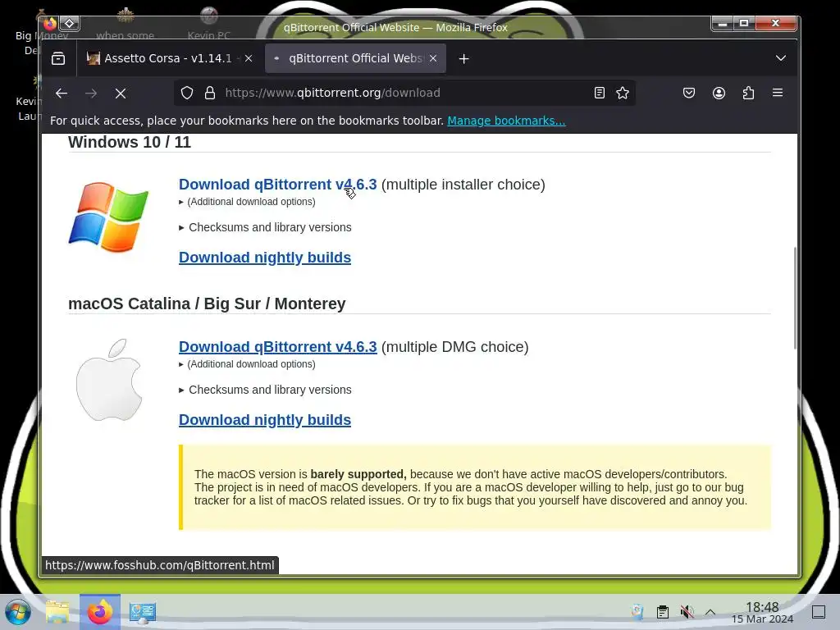Viewport: 840px width, 630px height.
Task: Click the Firefox icon on taskbar
Action: 99,612
